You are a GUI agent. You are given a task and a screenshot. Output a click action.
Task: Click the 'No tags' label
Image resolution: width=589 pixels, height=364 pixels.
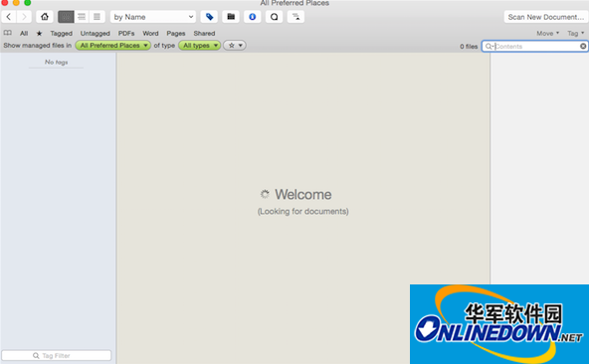(x=57, y=62)
